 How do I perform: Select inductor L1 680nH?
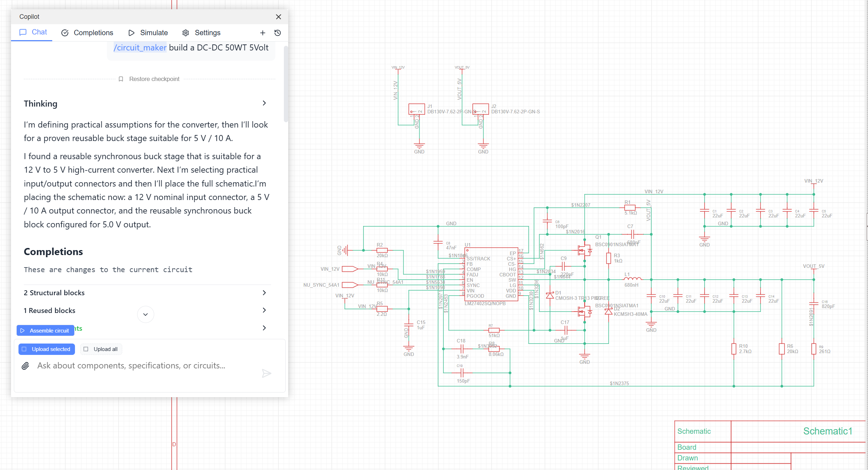point(632,279)
